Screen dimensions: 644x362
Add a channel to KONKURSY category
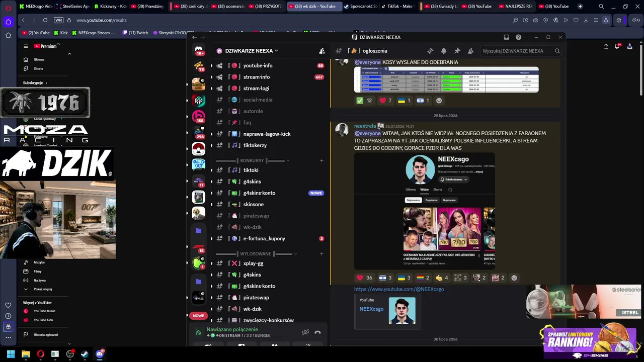pyautogui.click(x=321, y=160)
